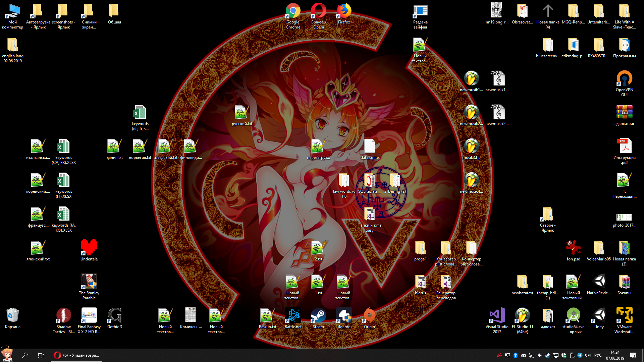Click the taskbar search magnifier
The image size is (644, 362).
tap(25, 355)
